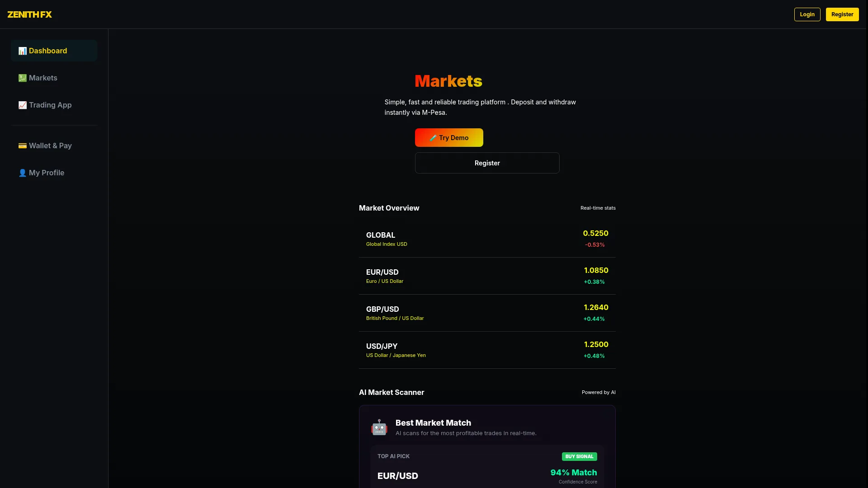868x488 pixels.
Task: Click the US Dollar / Japanese Yen subtitle
Action: tap(396, 356)
